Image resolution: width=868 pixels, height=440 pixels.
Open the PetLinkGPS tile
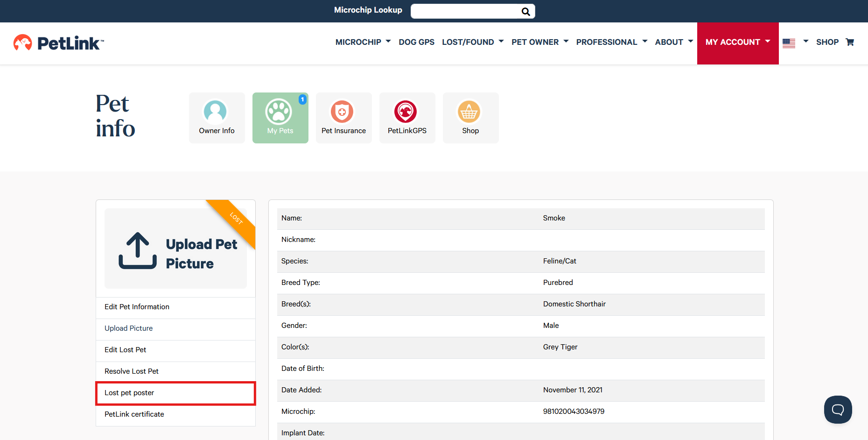pyautogui.click(x=407, y=118)
